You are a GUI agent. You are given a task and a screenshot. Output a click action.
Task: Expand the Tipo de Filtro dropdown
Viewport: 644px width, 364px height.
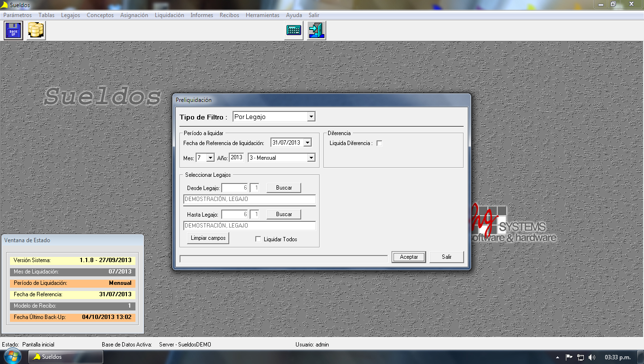coord(311,117)
